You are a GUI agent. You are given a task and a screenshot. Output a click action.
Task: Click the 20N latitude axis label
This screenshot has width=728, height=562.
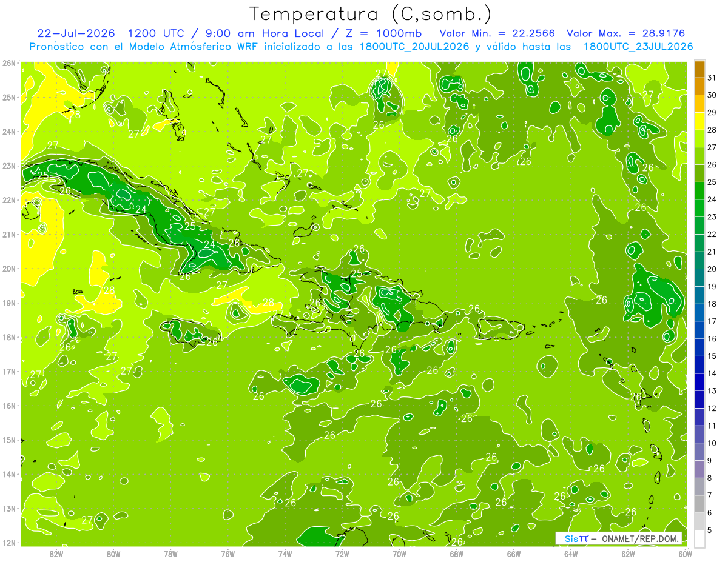[x=9, y=269]
